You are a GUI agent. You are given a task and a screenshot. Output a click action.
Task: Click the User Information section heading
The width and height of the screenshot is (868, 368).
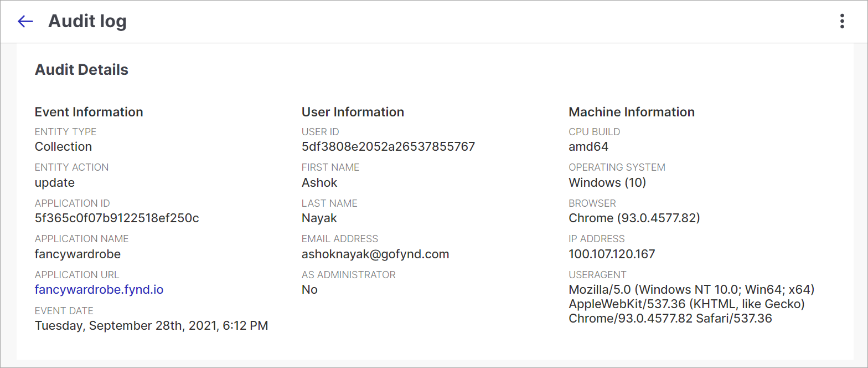click(x=353, y=112)
